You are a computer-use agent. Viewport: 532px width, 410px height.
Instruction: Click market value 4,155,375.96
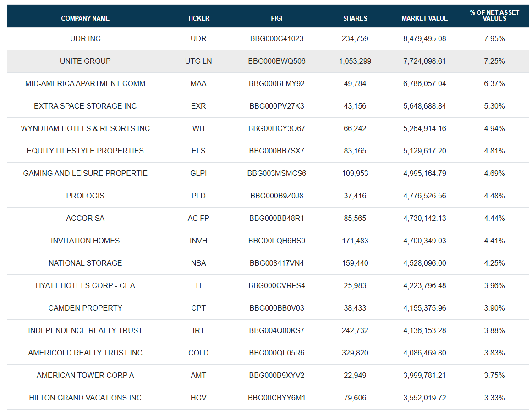click(x=424, y=308)
